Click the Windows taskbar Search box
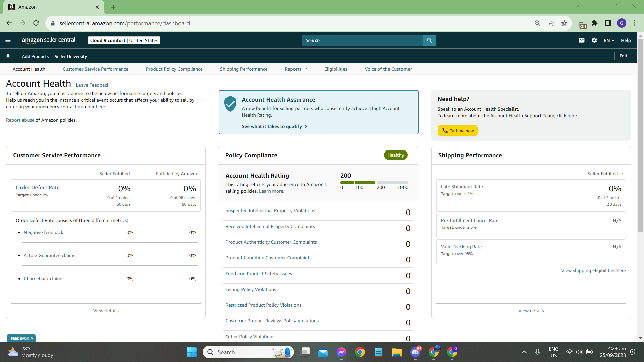The image size is (644, 362). click(248, 352)
